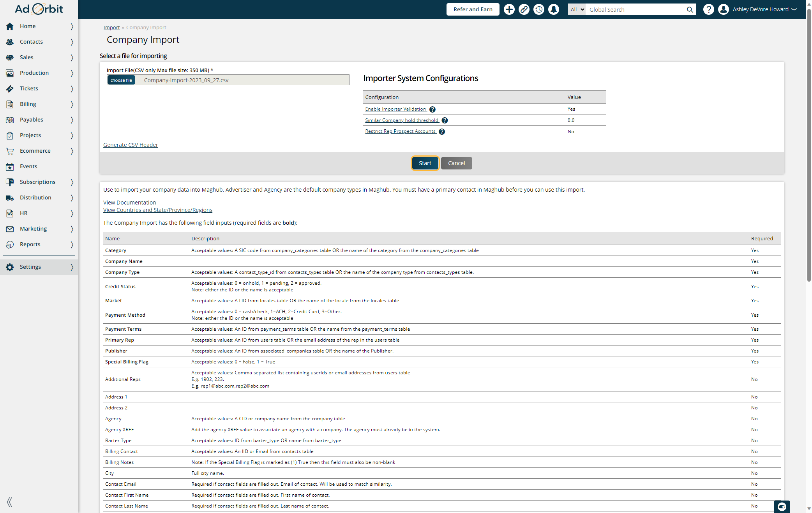Open the help question mark in header
This screenshot has width=812, height=513.
708,9
